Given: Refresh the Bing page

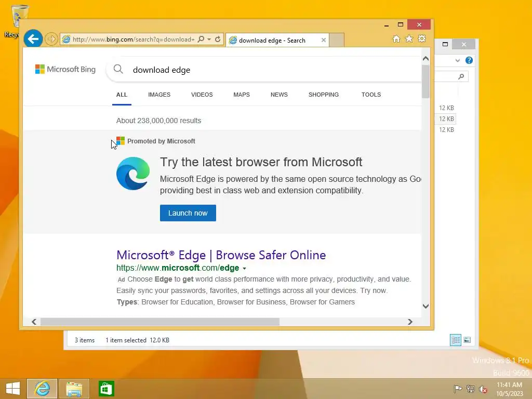Looking at the screenshot, I should (x=218, y=39).
